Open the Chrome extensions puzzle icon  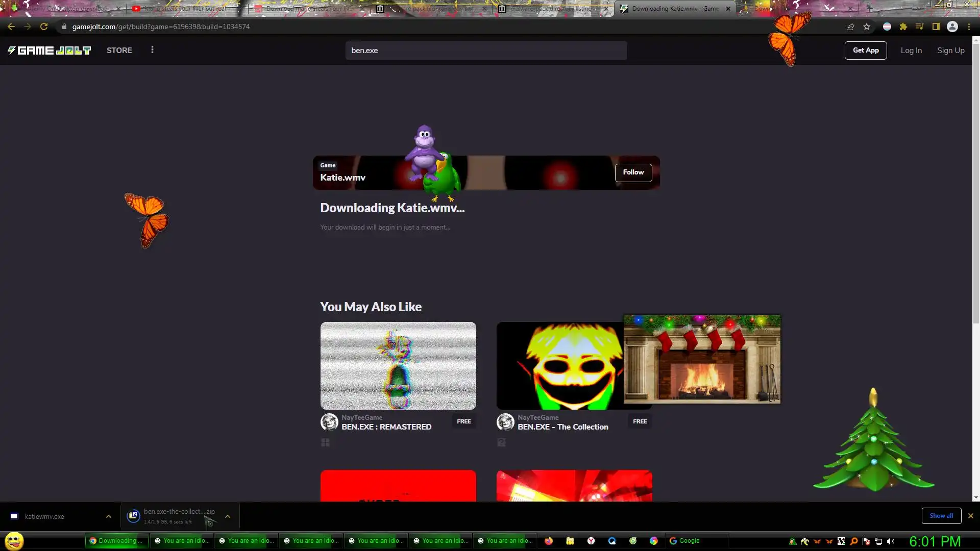pyautogui.click(x=903, y=27)
